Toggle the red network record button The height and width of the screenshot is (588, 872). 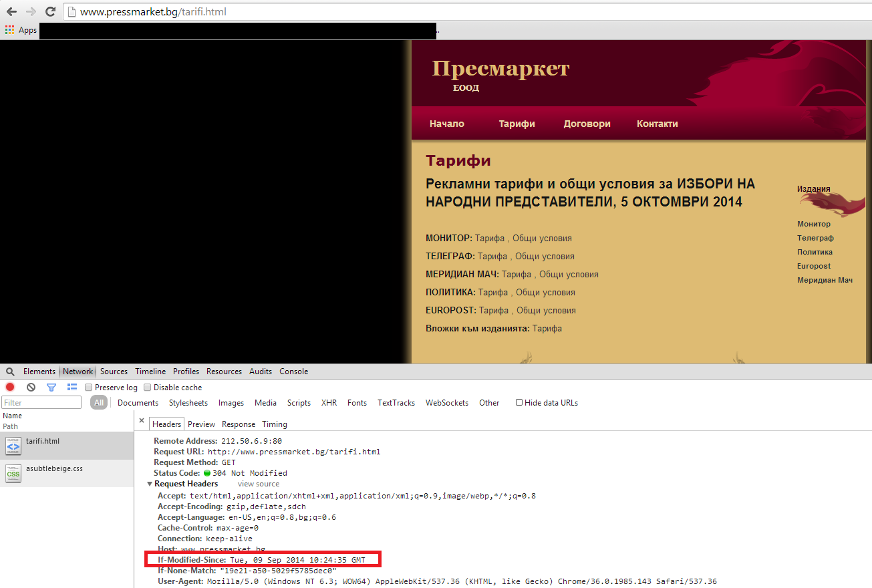click(10, 387)
